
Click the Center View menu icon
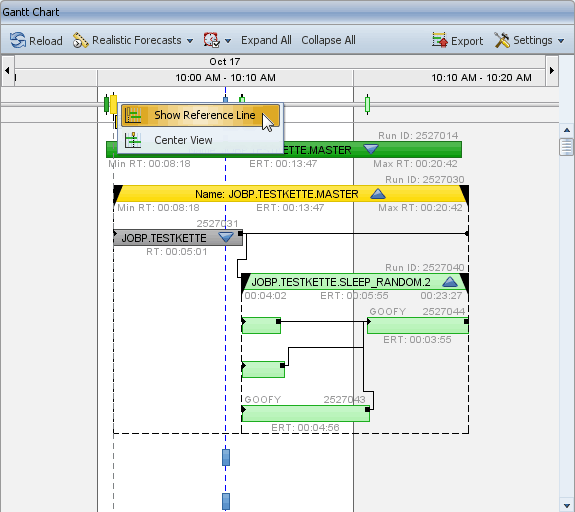(133, 140)
